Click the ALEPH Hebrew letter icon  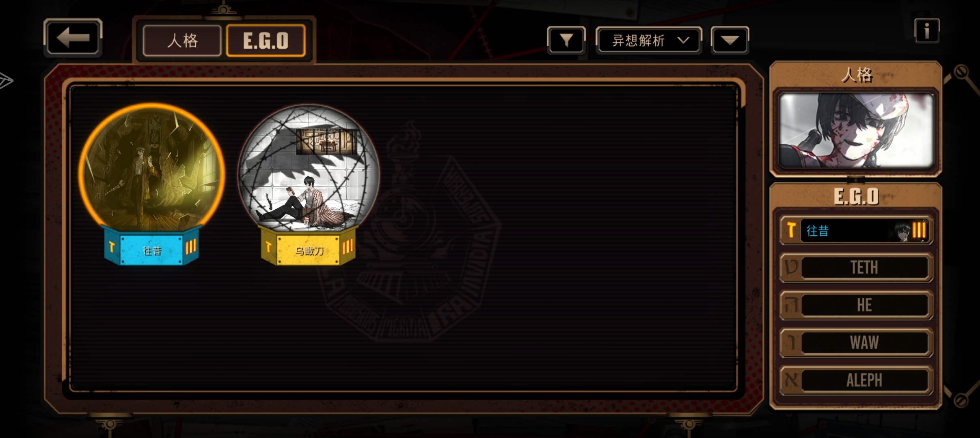coord(791,380)
